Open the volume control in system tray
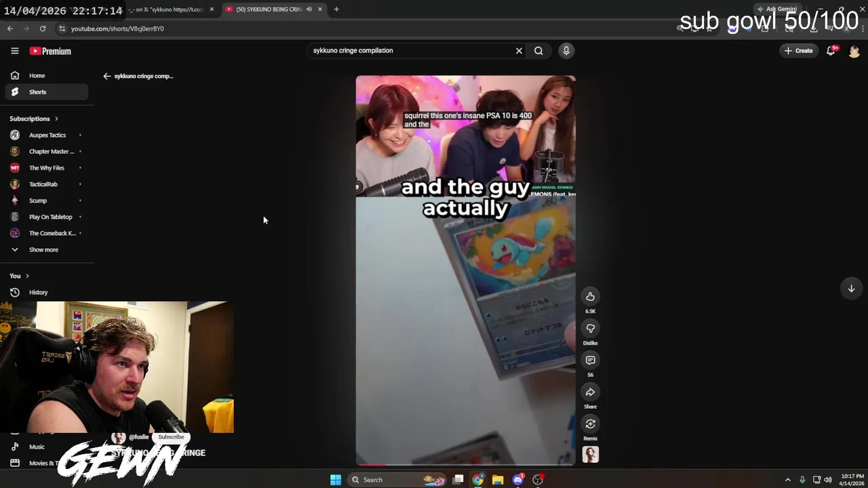Screen dimensions: 868x488 tap(828, 480)
